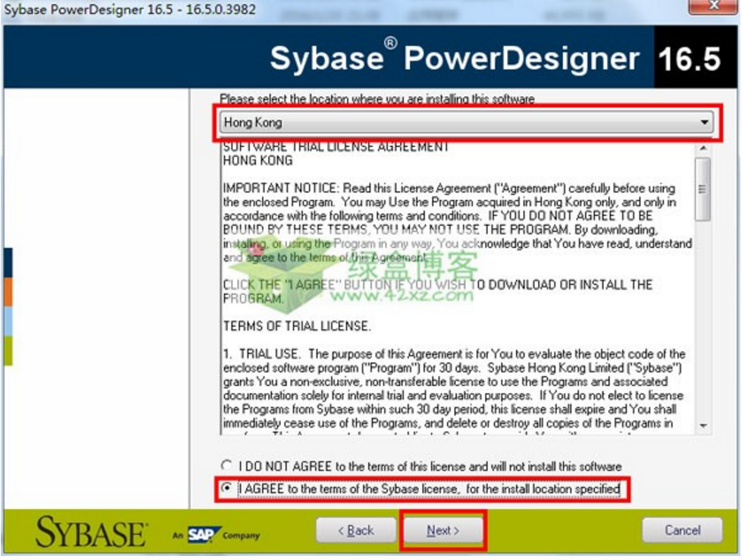Click the license agreement scrollbar thumb

click(703, 189)
